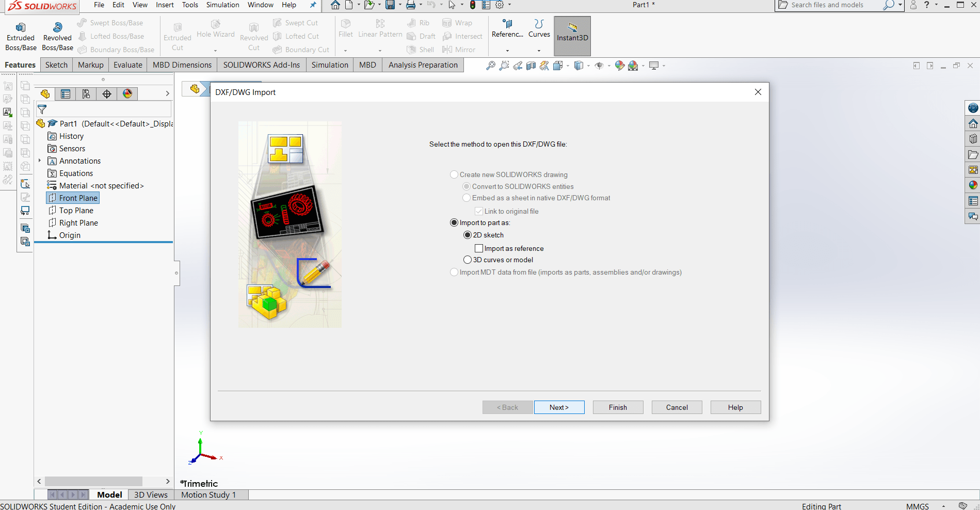
Task: Open the Curves tool icon
Action: click(539, 24)
